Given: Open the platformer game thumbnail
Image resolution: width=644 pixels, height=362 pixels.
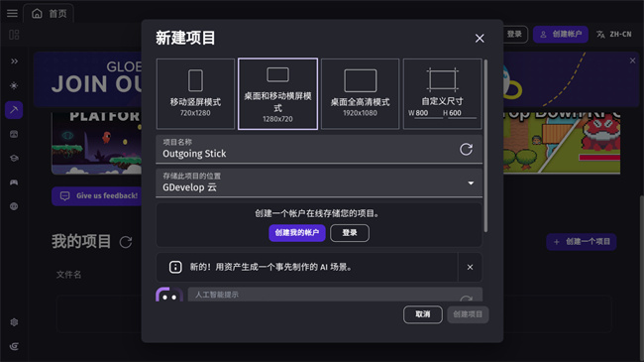Looking at the screenshot, I should 96,143.
